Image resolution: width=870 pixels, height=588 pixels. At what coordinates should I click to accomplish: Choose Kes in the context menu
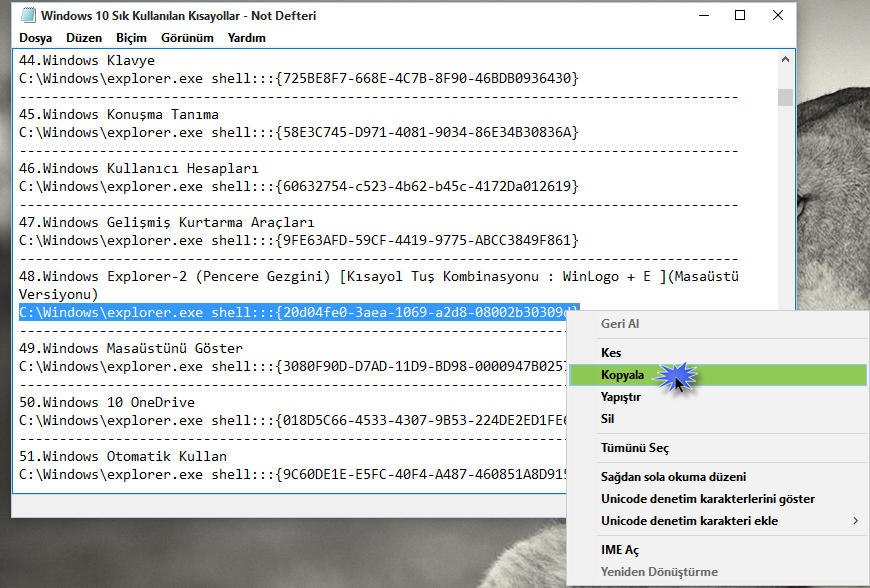click(x=718, y=353)
